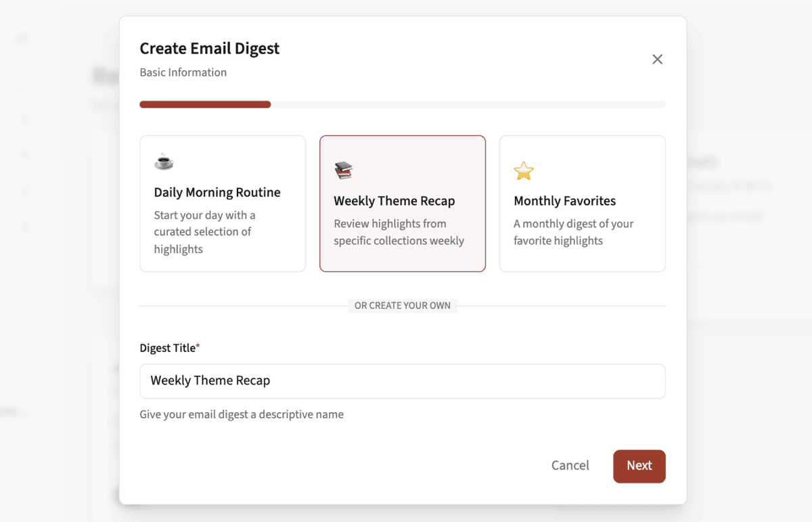The width and height of the screenshot is (812, 522).
Task: Click the 'Give your email digest a descriptive name' hint
Action: click(x=242, y=414)
